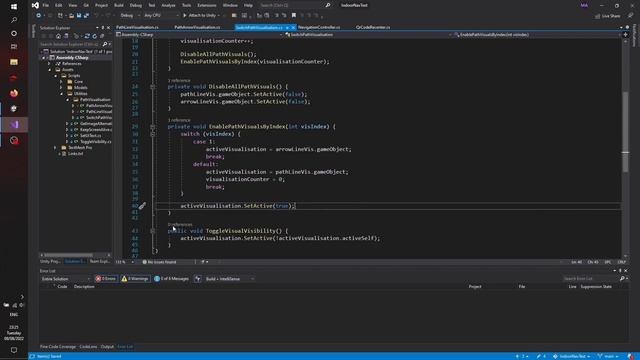Open Firefox from the taskbar
The width and height of the screenshot is (640, 360).
pyautogui.click(x=14, y=93)
